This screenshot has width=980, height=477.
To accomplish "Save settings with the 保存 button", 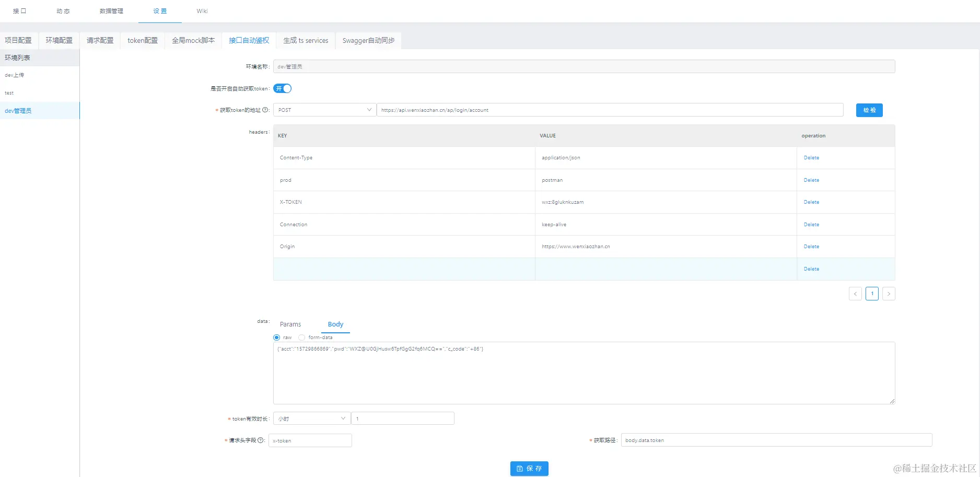I will 529,469.
